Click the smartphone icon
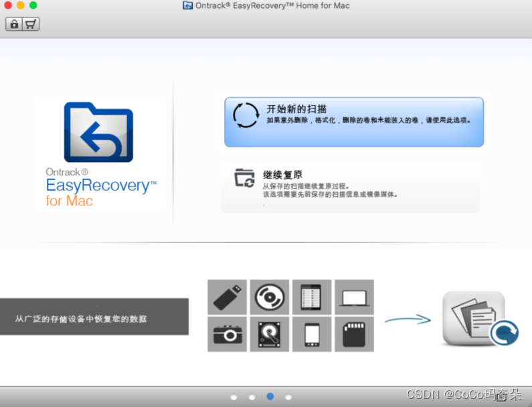Screen dimensions: 532x407 click(x=311, y=334)
